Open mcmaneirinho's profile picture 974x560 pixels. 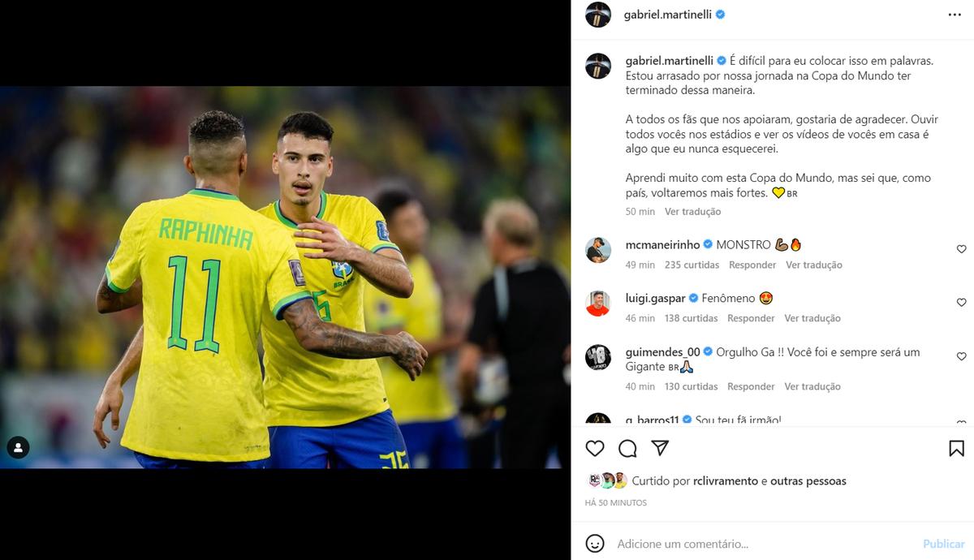pyautogui.click(x=598, y=250)
